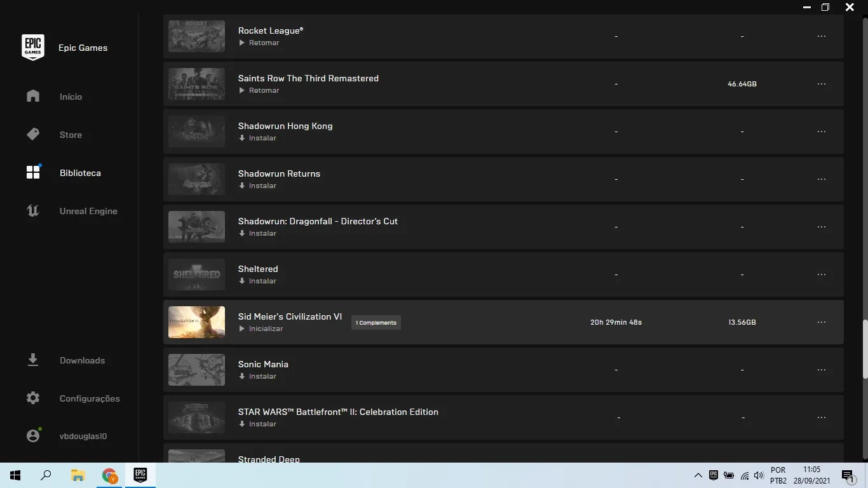
Task: Click the Wi-Fi network tray icon
Action: pyautogui.click(x=744, y=475)
